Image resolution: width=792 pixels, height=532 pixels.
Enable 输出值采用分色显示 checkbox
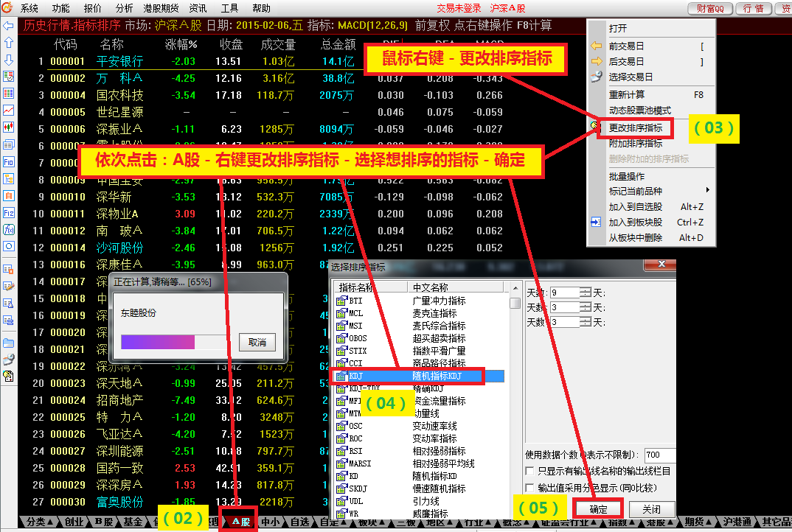tap(529, 488)
